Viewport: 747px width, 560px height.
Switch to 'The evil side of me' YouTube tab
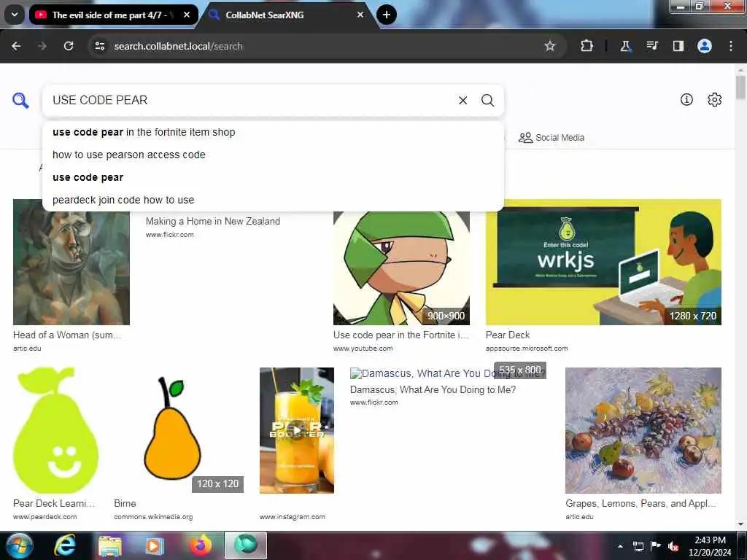click(x=113, y=15)
